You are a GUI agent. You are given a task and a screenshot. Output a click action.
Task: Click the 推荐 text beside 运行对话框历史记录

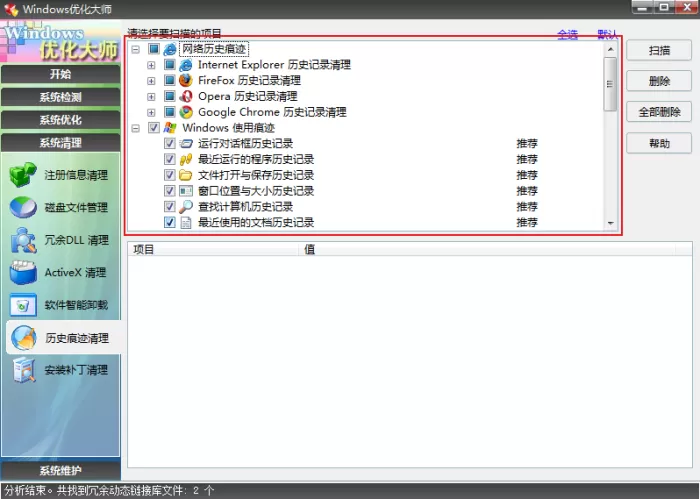[x=527, y=143]
